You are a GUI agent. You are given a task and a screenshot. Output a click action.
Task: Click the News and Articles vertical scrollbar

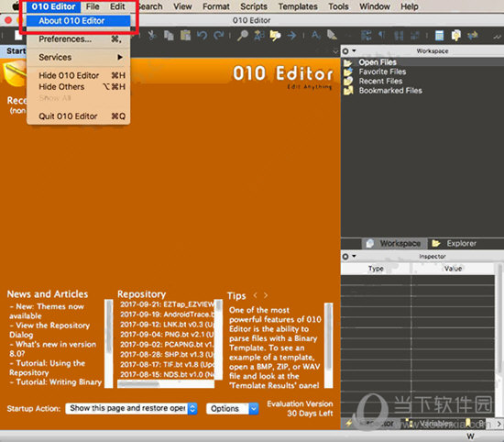[109, 343]
